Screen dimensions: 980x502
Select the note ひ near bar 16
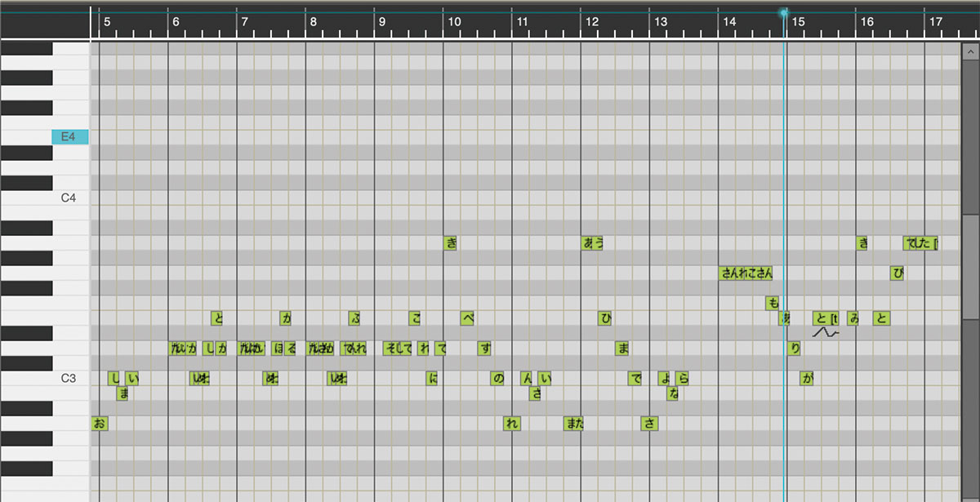(898, 273)
